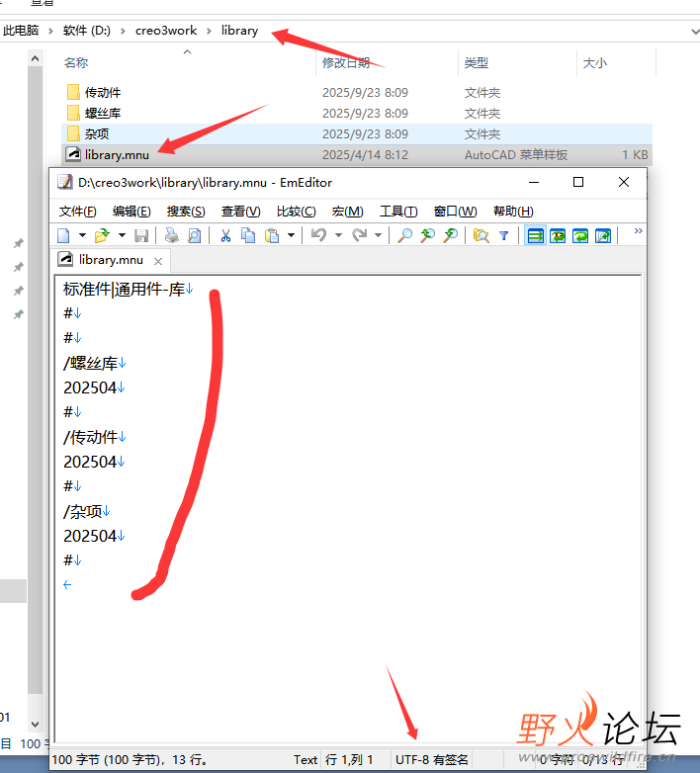Open the address bar history dropdown

click(x=695, y=31)
